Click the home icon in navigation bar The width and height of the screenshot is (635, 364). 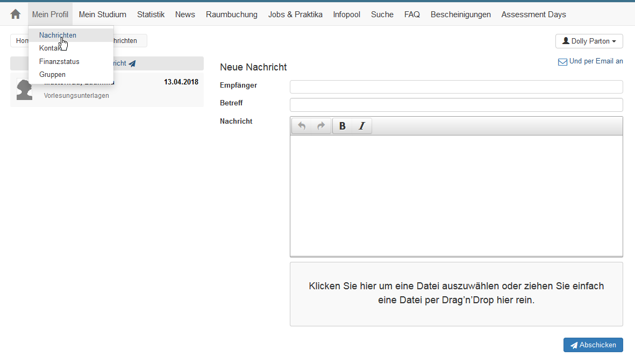[x=16, y=15]
